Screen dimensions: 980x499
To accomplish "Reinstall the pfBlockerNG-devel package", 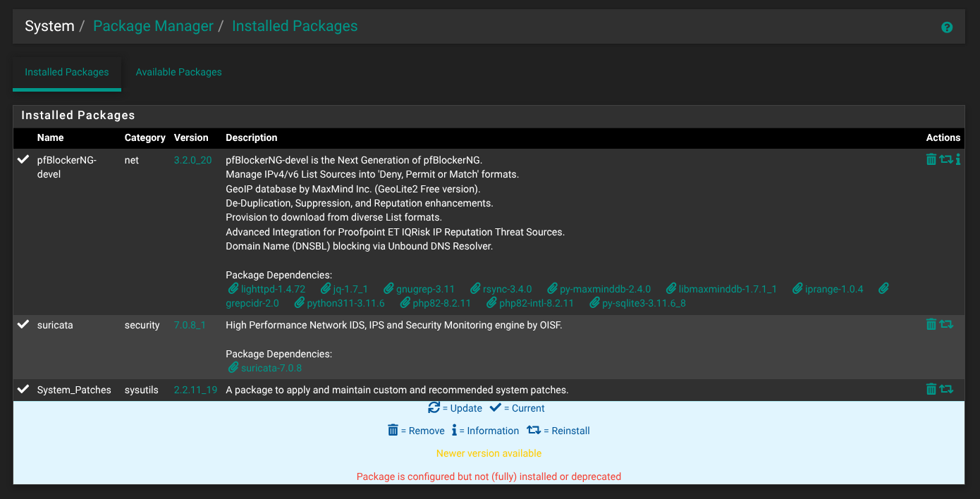I will 946,159.
